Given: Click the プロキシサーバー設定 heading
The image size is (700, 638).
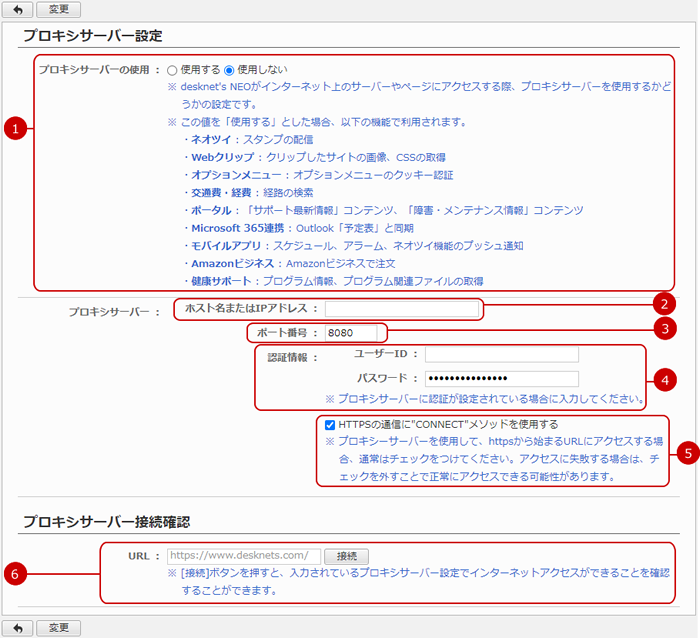Looking at the screenshot, I should 92,36.
